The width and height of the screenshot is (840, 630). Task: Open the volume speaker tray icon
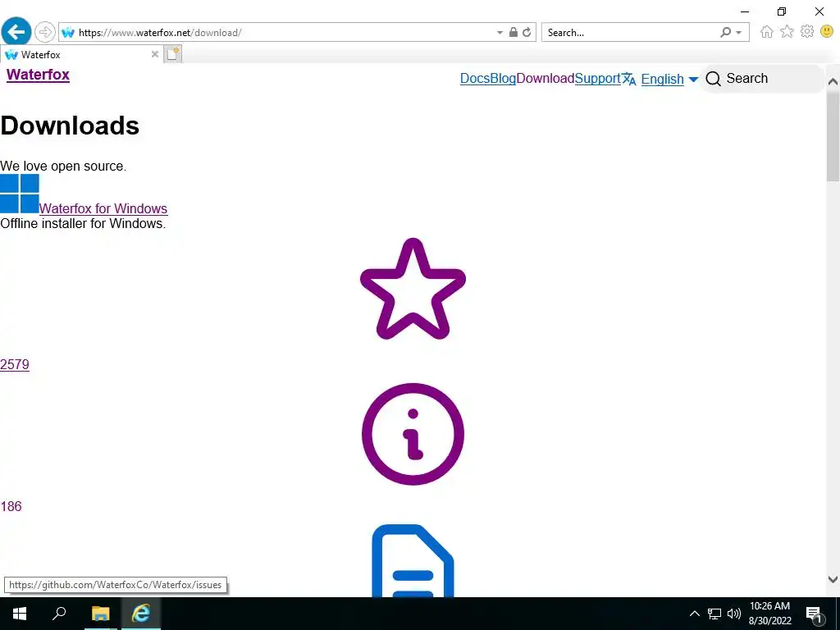734,614
